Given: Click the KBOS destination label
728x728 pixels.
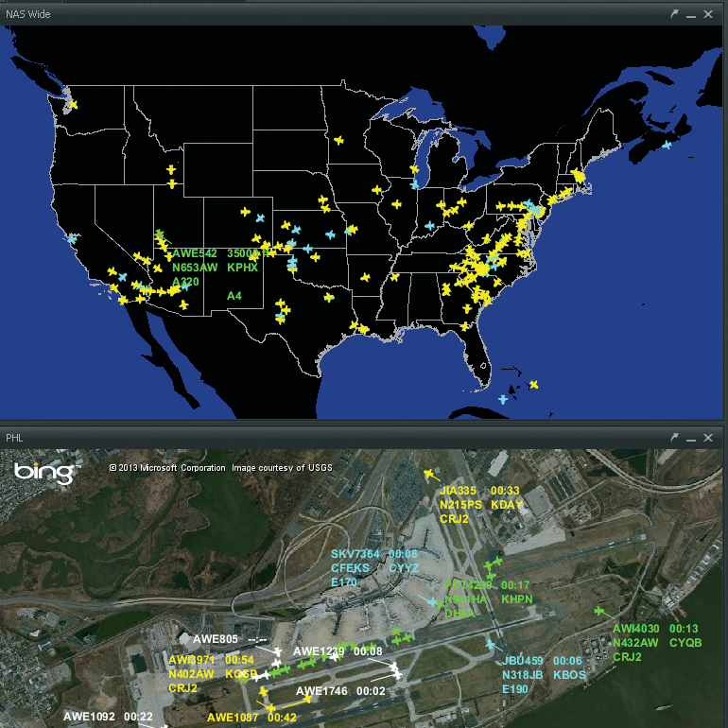Looking at the screenshot, I should 569,675.
